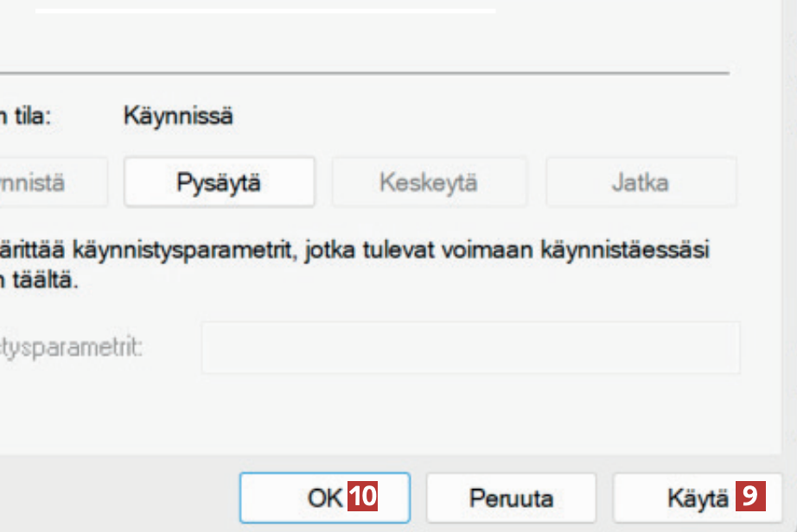Click the partially visible Käynnistä button
The width and height of the screenshot is (797, 532).
[x=52, y=182]
